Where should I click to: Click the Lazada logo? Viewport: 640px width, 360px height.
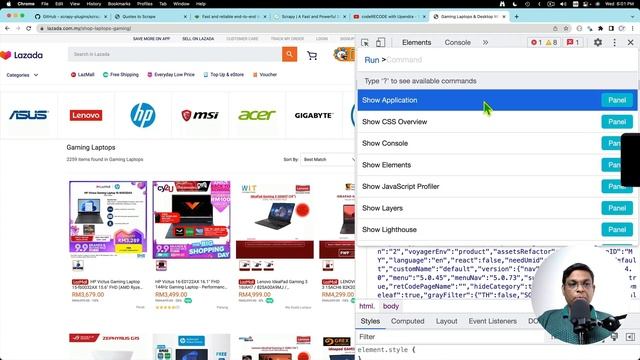pyautogui.click(x=22, y=55)
